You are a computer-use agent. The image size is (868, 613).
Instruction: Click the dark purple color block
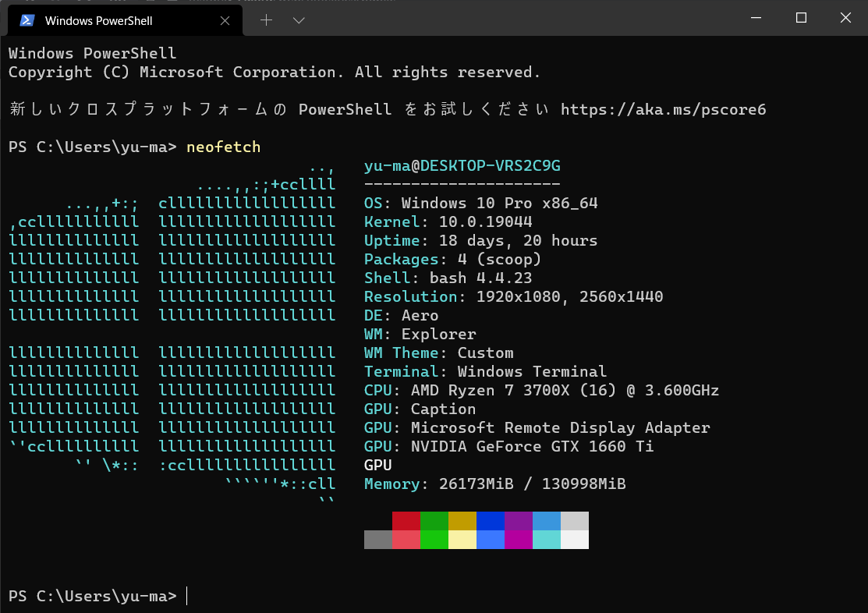[x=519, y=521]
